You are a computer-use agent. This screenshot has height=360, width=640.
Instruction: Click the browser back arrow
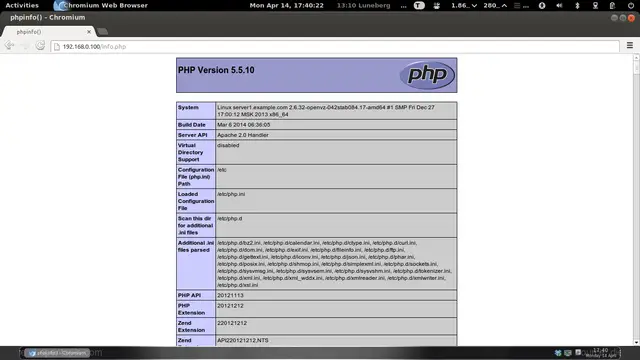coord(10,46)
